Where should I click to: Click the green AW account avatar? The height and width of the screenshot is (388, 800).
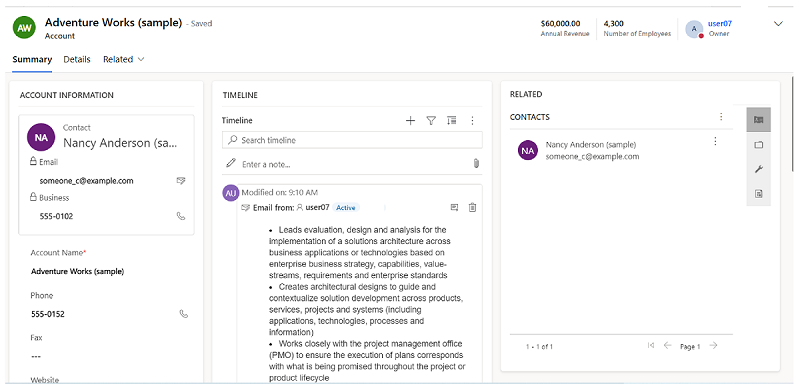[x=24, y=28]
